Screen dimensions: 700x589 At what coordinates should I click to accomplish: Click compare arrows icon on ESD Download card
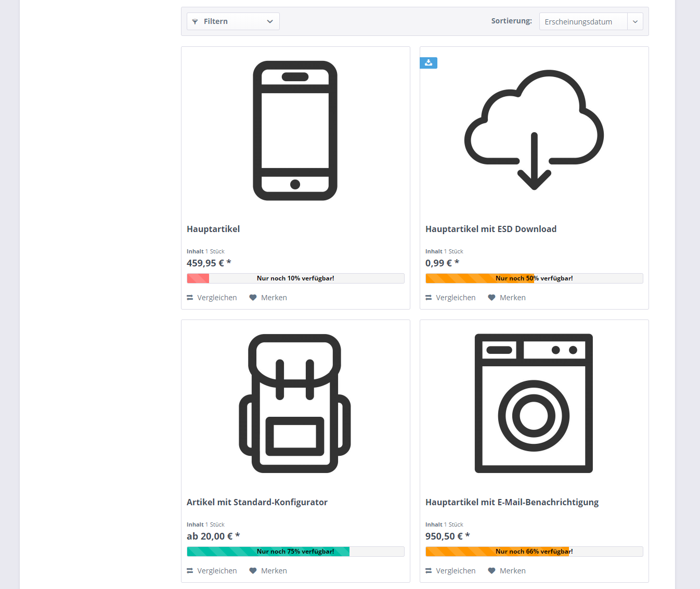pyautogui.click(x=429, y=298)
